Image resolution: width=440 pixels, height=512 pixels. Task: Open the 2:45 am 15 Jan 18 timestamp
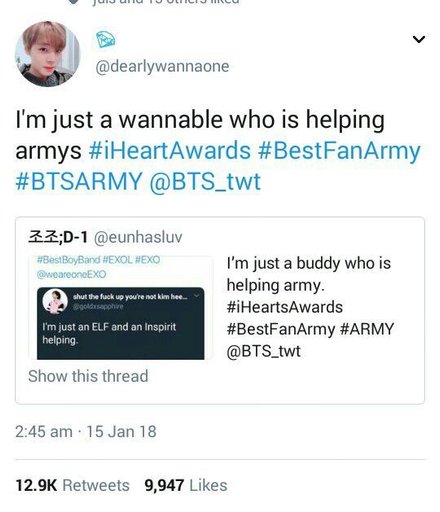86,432
